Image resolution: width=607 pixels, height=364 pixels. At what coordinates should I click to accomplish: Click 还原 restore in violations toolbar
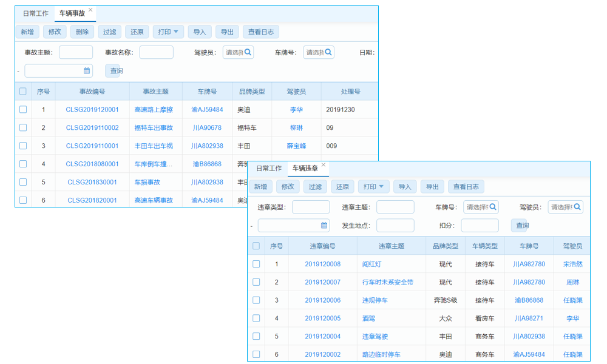[x=342, y=186]
